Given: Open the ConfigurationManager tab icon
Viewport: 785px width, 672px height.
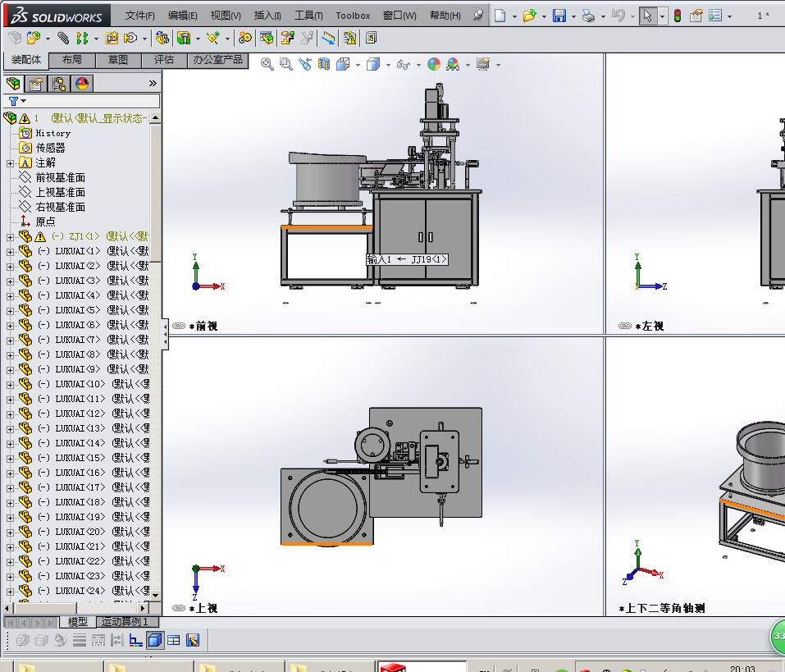Looking at the screenshot, I should tap(58, 84).
